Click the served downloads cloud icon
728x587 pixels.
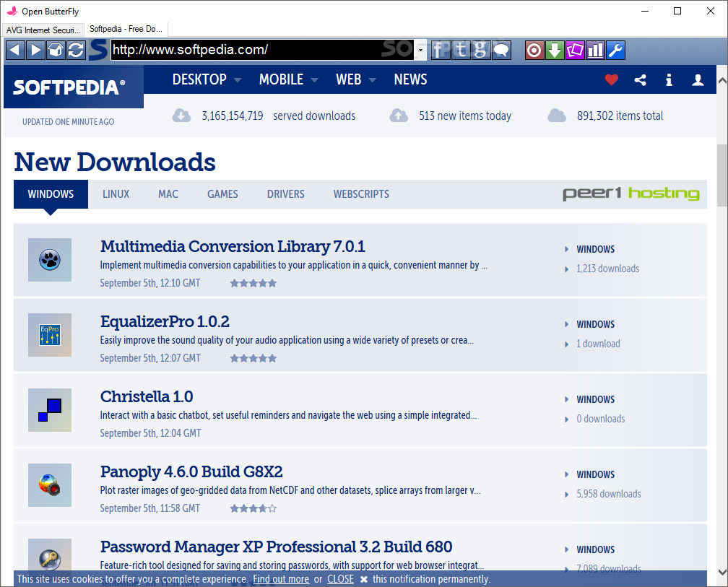181,116
